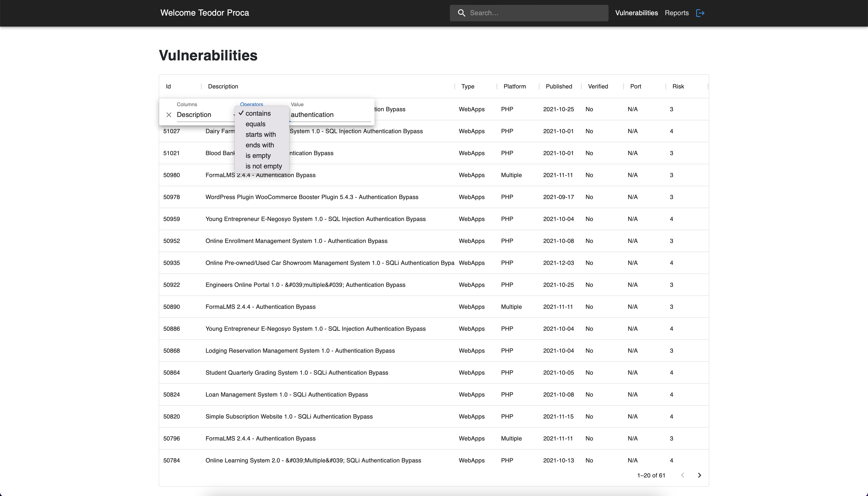Click the previous page arrow

[x=682, y=475]
